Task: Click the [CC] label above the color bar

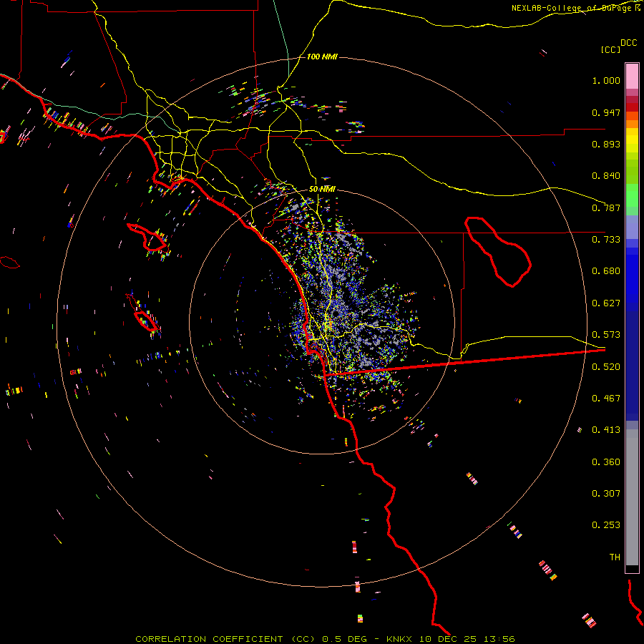Action: 610,49
